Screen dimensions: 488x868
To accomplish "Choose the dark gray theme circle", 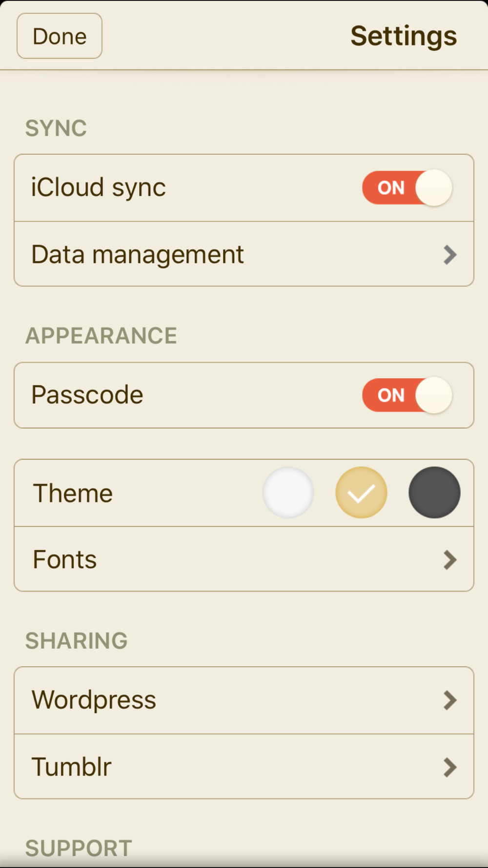I will point(434,493).
